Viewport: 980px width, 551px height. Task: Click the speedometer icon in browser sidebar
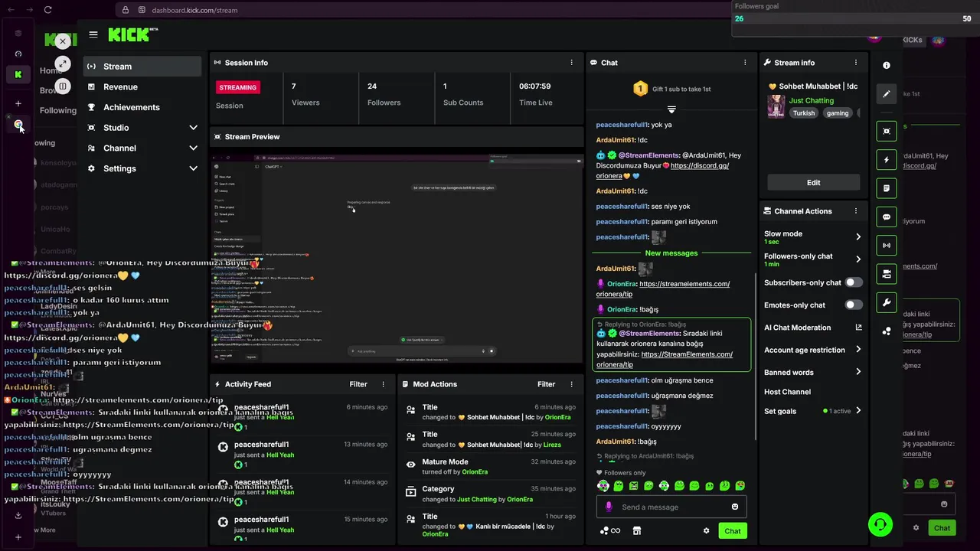[x=18, y=54]
